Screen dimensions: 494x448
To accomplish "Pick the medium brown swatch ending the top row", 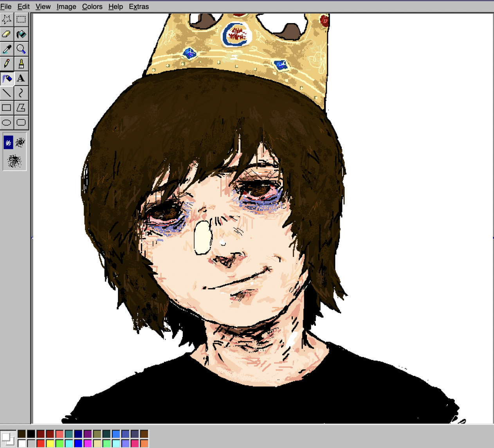I will pyautogui.click(x=144, y=434).
